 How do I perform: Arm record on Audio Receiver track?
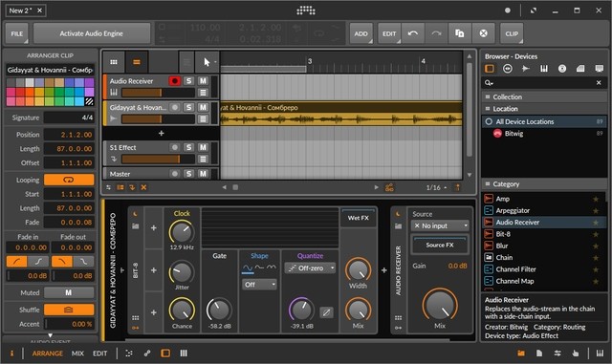click(174, 81)
